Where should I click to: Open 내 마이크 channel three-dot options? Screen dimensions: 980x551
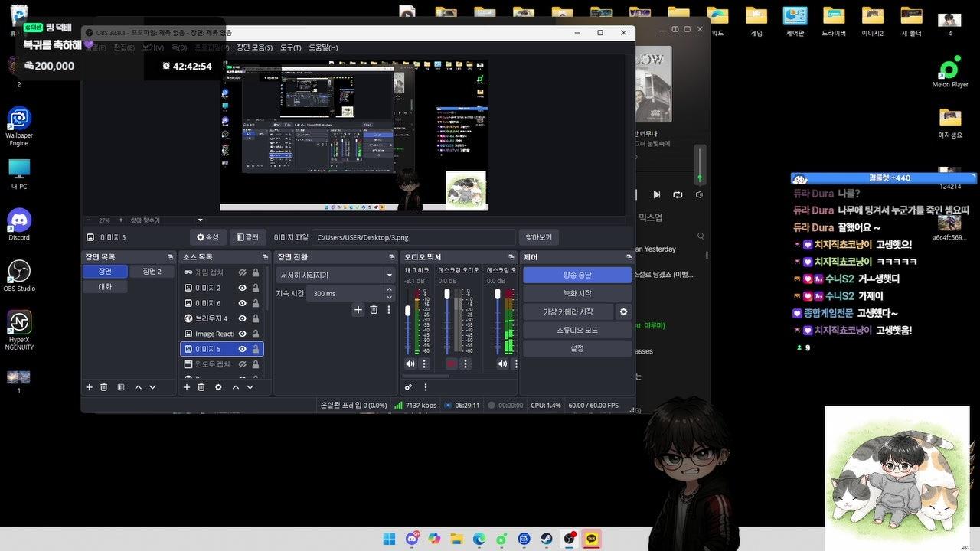(x=425, y=364)
